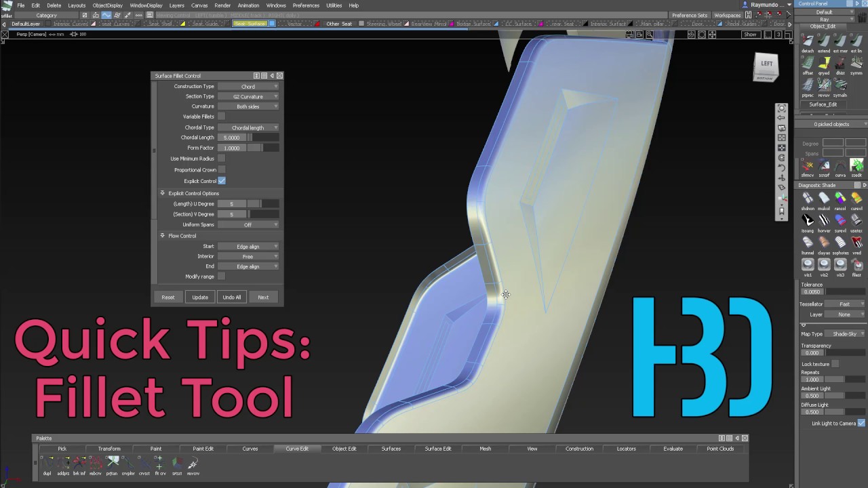
Task: Switch to the Surface Edit palette tab
Action: tap(438, 449)
